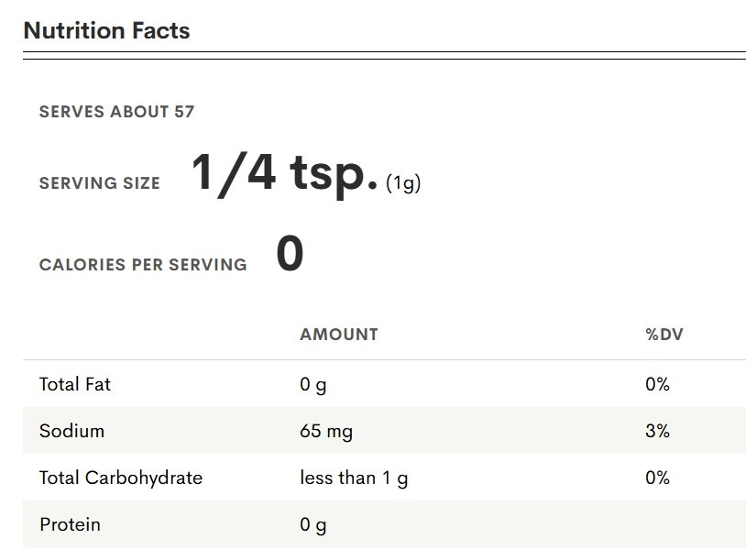This screenshot has width=756, height=550.
Task: Click the CALORIES PER SERVING label
Action: click(x=143, y=264)
